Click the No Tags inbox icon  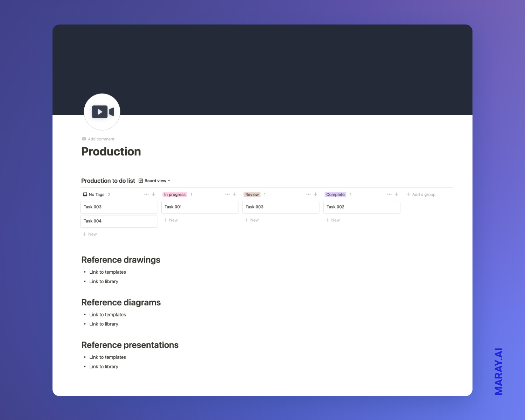click(x=85, y=194)
